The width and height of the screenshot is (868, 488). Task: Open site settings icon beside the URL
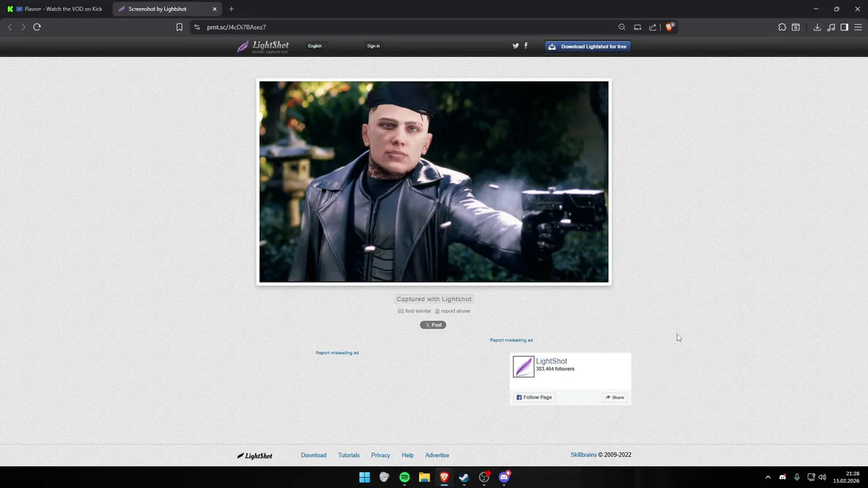click(197, 27)
